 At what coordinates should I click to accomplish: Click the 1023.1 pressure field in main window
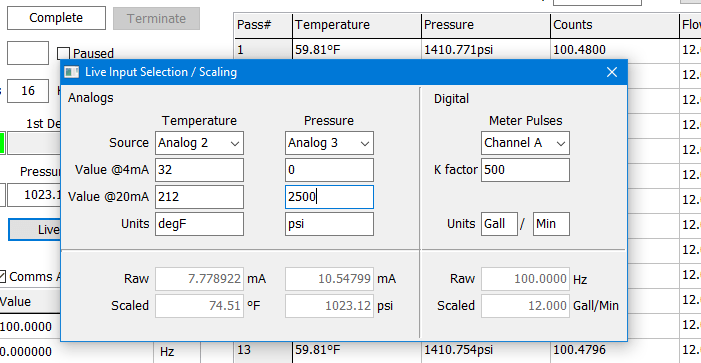34,195
